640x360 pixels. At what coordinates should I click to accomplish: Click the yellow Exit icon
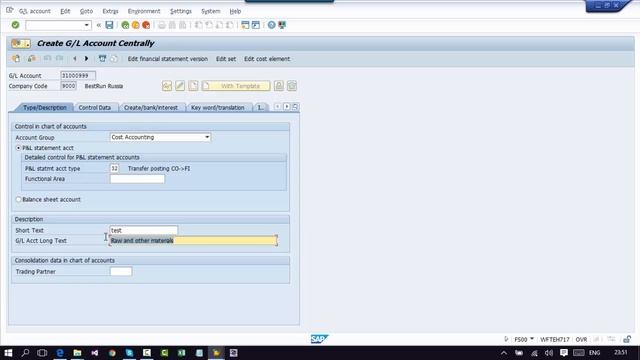136,25
